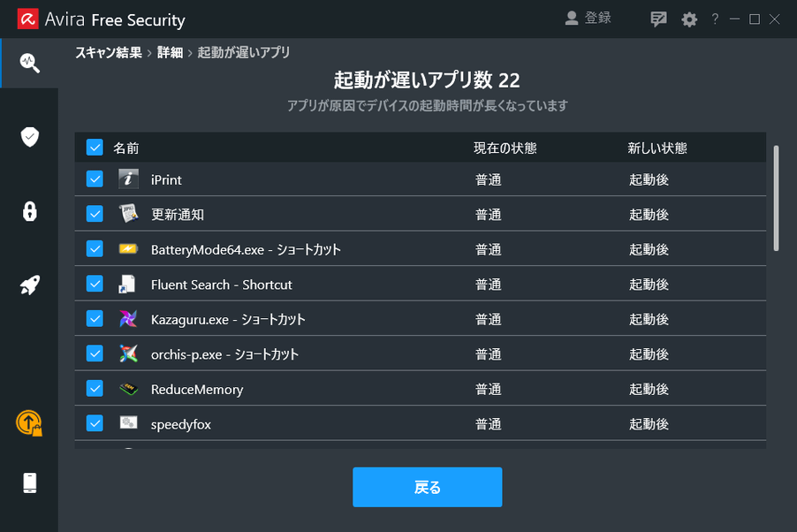Click the speedyfox app icon

point(128,422)
